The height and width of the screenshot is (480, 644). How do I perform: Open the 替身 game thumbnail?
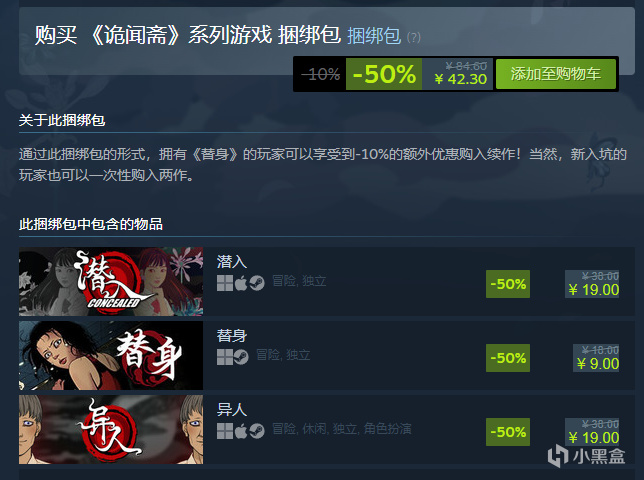pos(111,355)
